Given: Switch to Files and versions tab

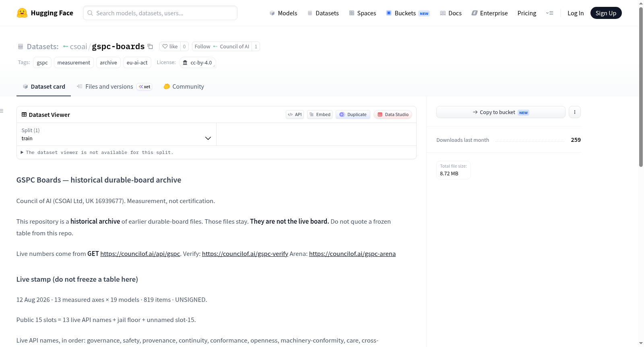Looking at the screenshot, I should [114, 87].
